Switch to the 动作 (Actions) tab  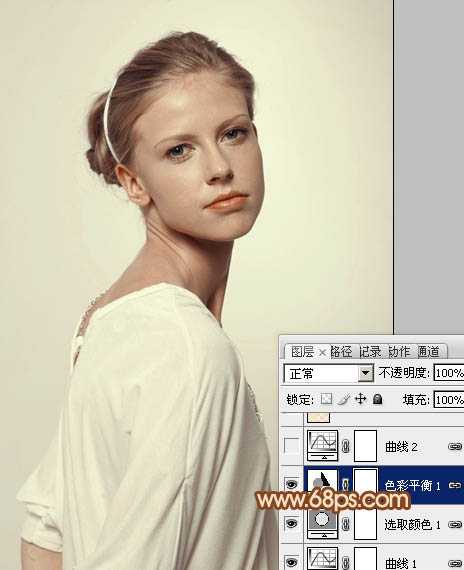(399, 352)
